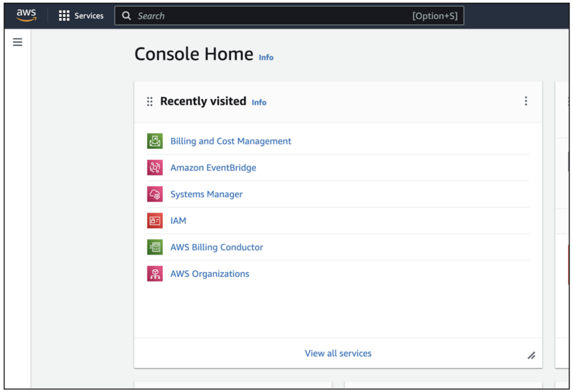
Task: Open Recently visited widget options menu
Action: 525,101
